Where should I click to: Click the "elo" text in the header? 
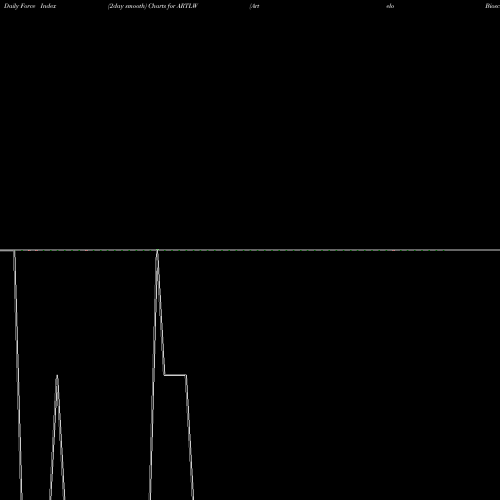pos(390,6)
